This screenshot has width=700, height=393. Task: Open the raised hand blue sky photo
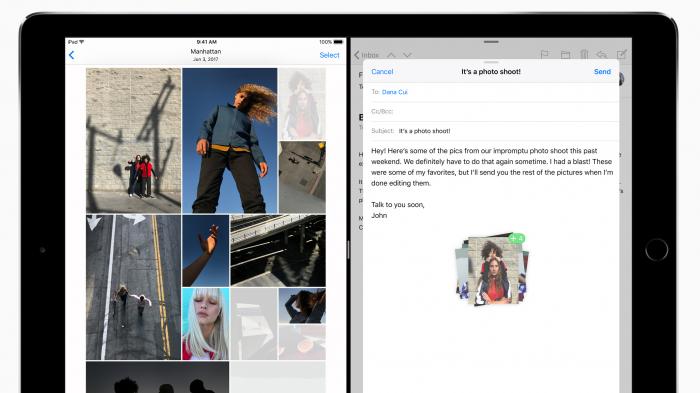pyautogui.click(x=205, y=251)
